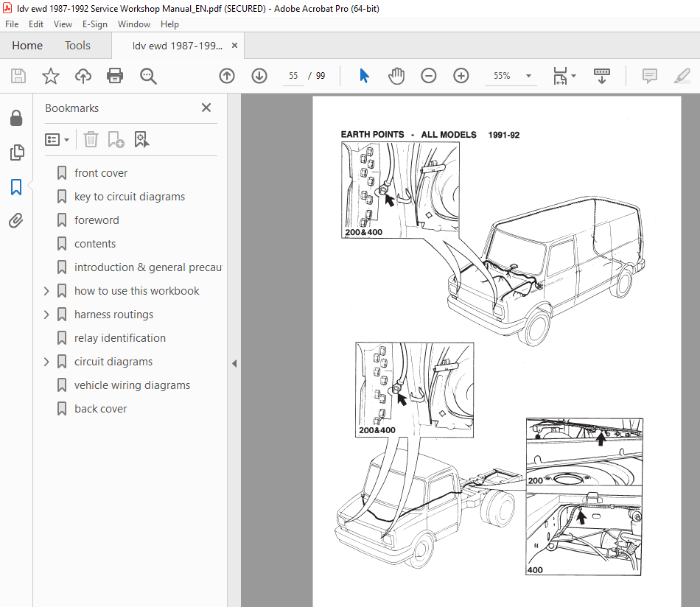This screenshot has height=607, width=700.
Task: Click the '1991-92' text on the page
Action: [x=503, y=135]
